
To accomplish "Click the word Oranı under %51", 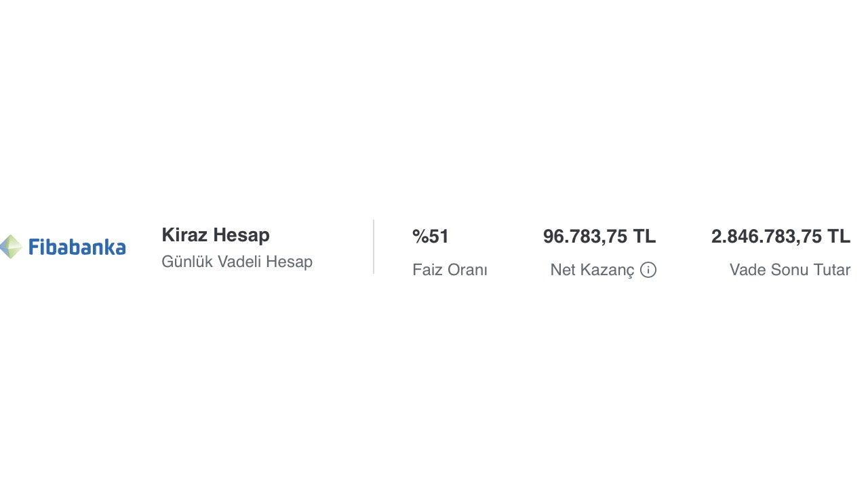I will [x=468, y=270].
